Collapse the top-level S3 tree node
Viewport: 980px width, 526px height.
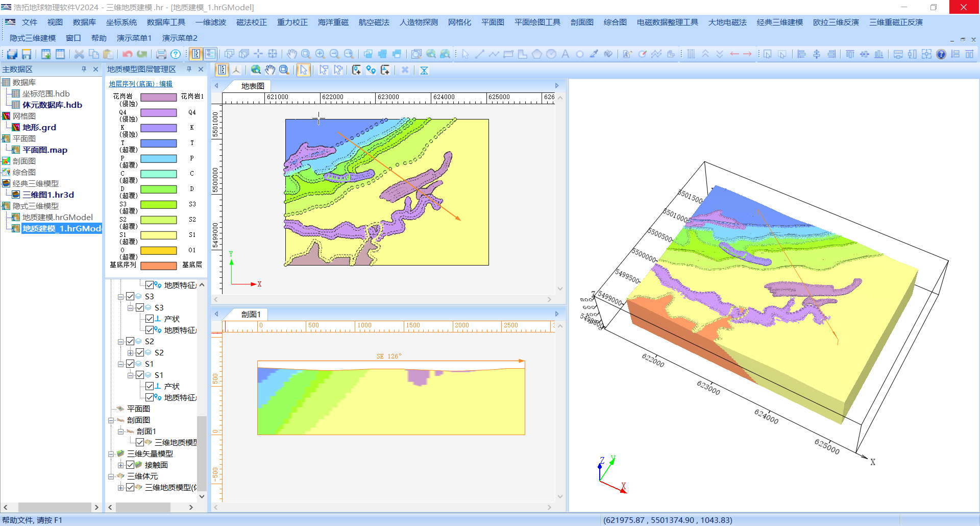tap(120, 296)
